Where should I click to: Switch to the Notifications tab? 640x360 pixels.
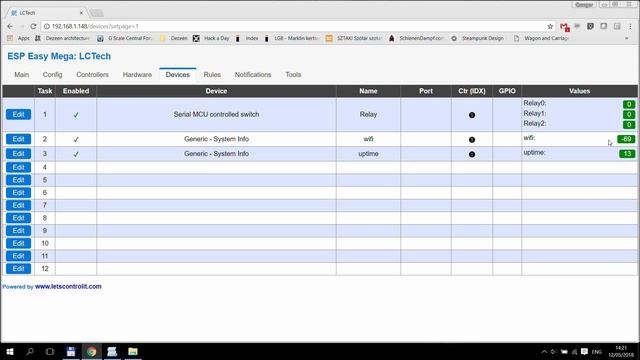[x=253, y=75]
